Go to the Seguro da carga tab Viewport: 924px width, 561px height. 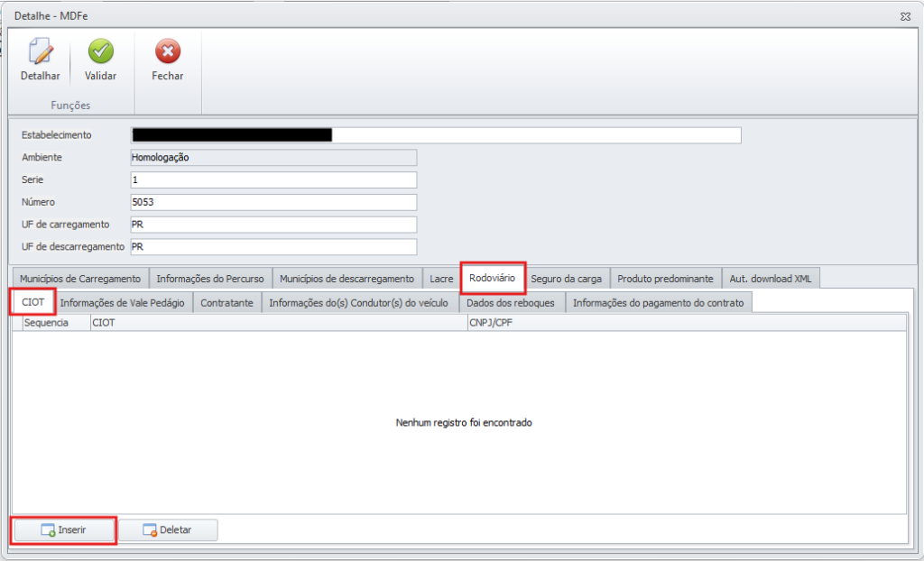pyautogui.click(x=566, y=279)
